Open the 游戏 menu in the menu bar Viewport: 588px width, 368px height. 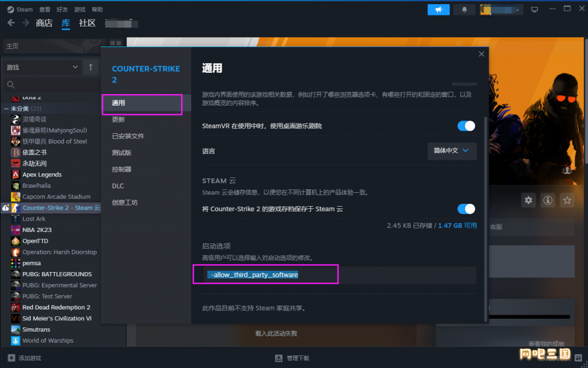[x=79, y=9]
